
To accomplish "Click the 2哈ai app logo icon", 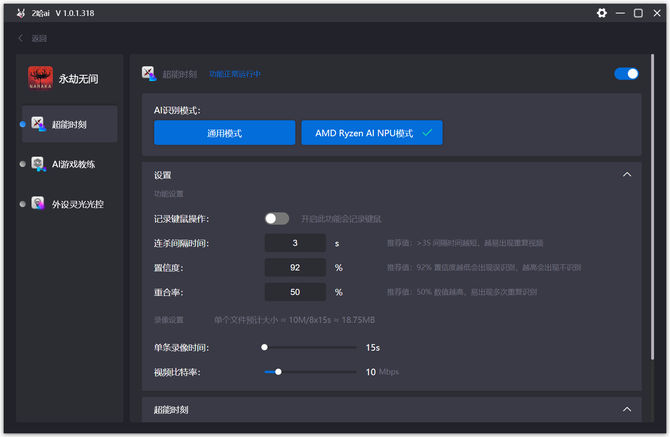I will pyautogui.click(x=21, y=13).
